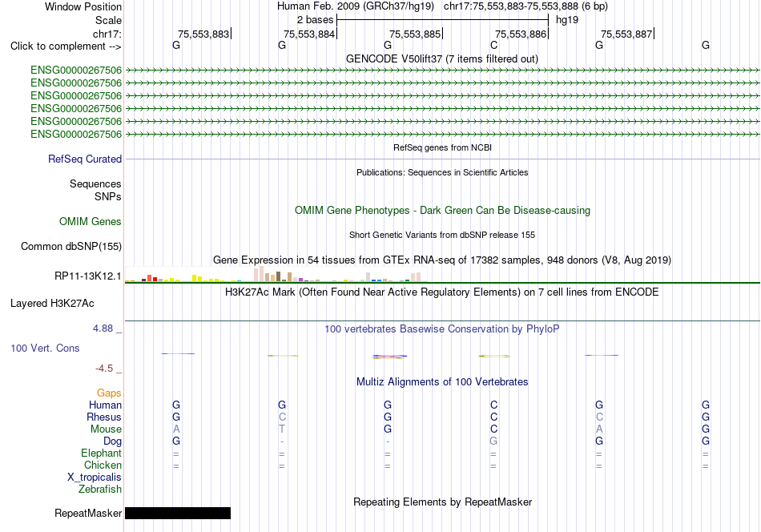Open 'Publications: Sequences in Scientific Articles' title
Viewport: 761px width, 532px height.
coord(442,172)
